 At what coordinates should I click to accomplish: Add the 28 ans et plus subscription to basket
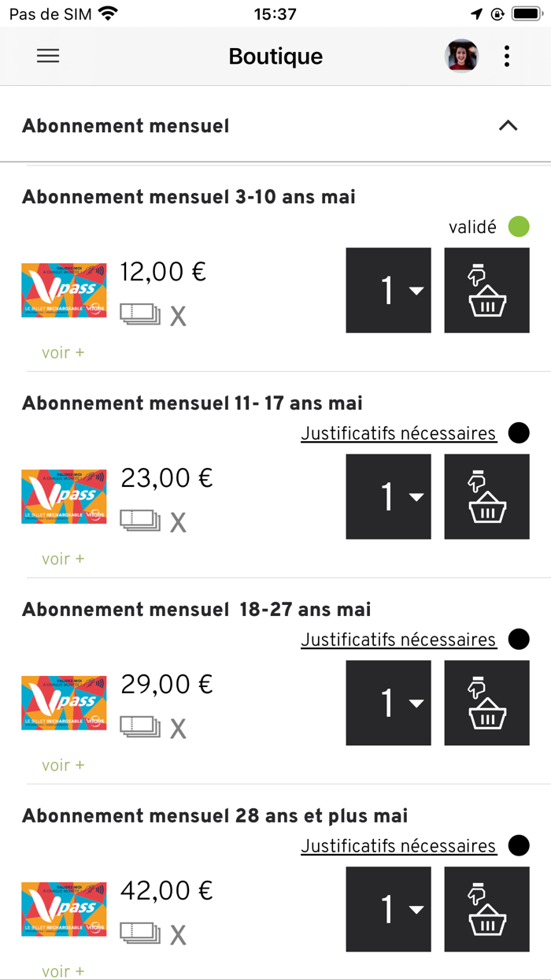(x=486, y=909)
